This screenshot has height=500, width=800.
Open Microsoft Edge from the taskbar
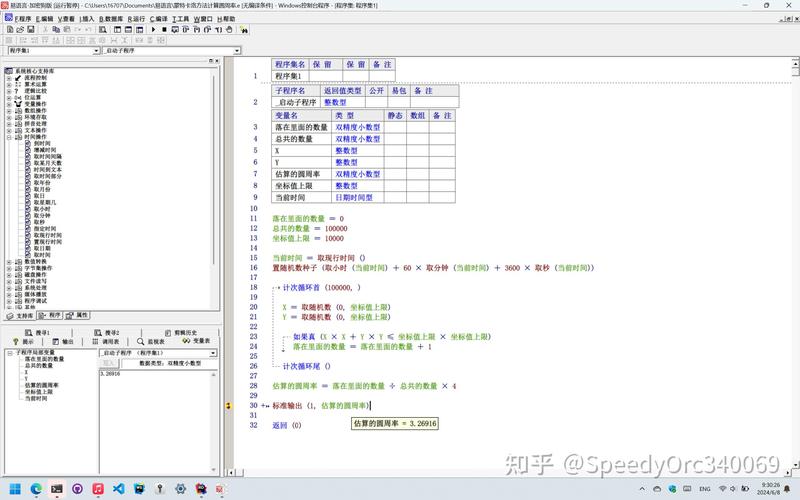[x=36, y=489]
